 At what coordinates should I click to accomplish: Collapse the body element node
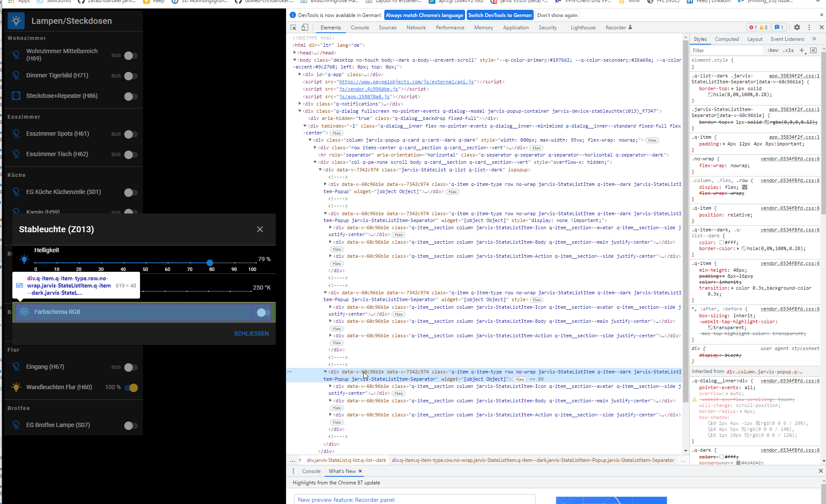pyautogui.click(x=294, y=60)
